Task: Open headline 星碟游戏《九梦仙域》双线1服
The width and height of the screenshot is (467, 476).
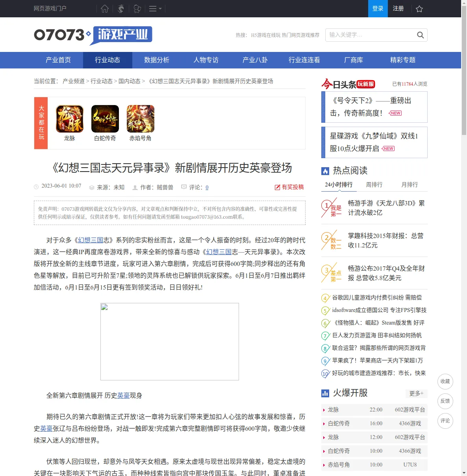Action: pyautogui.click(x=374, y=142)
